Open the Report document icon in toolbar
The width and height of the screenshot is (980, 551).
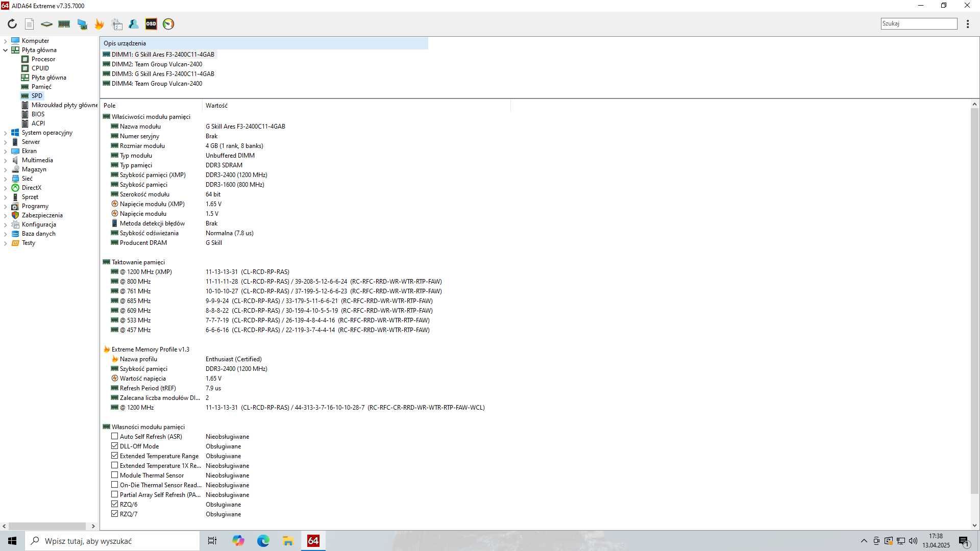pyautogui.click(x=30, y=24)
